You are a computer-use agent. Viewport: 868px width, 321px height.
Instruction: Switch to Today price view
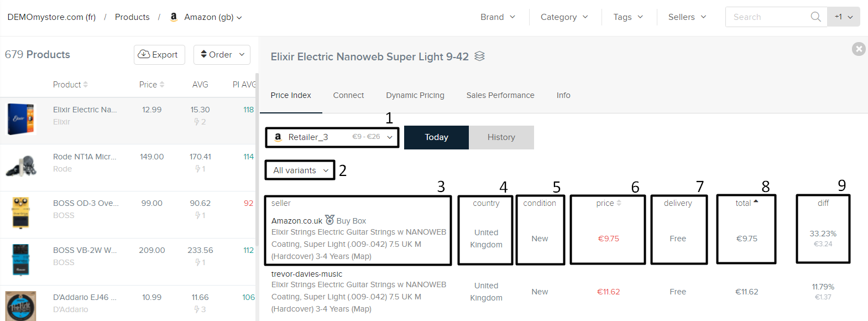(x=436, y=137)
